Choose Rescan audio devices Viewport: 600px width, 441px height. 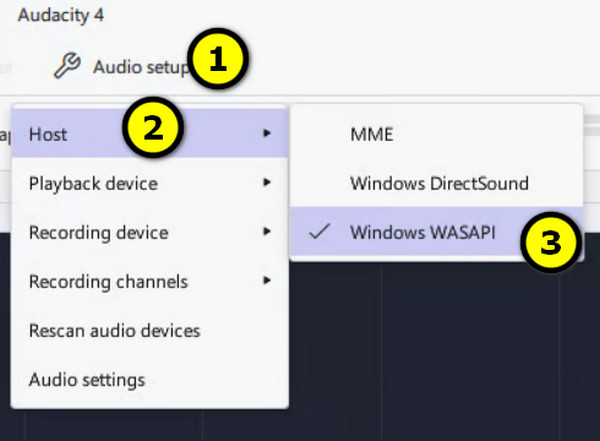tap(150, 330)
